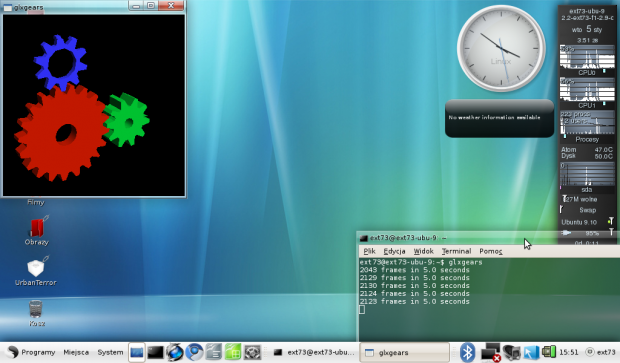
Task: Click the terminal window title bar icon
Action: tap(364, 238)
